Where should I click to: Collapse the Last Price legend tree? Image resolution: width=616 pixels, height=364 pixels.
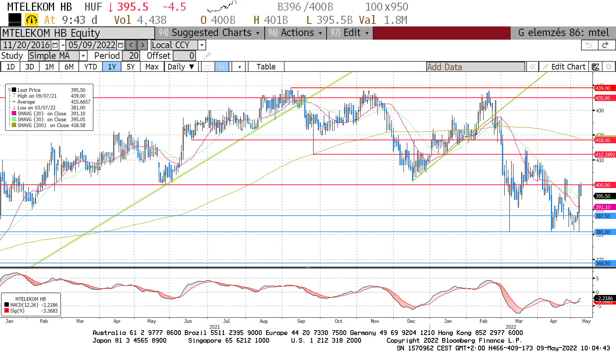tap(10, 90)
